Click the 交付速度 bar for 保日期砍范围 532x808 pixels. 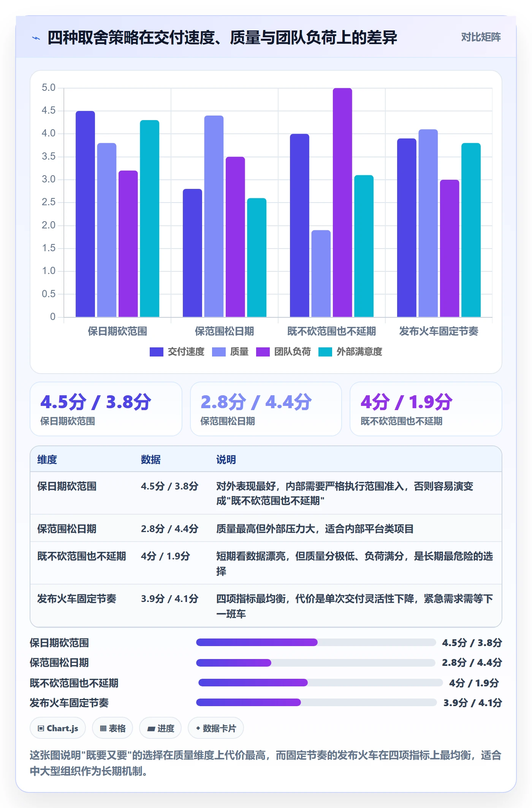tap(85, 214)
